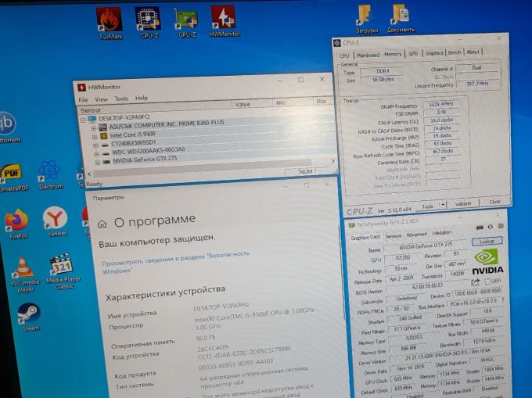The width and height of the screenshot is (532, 398).
Task: Expand the Intel Core i5 9500 node
Action: tap(95, 137)
